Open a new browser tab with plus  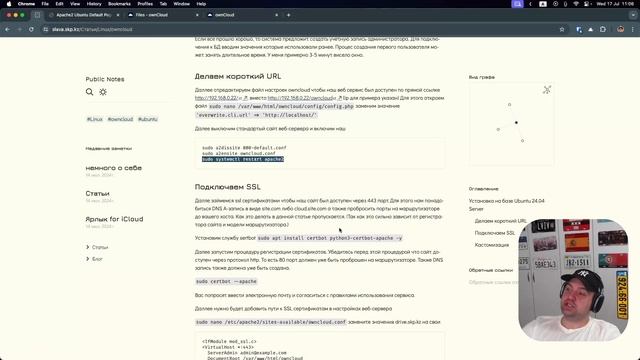click(x=289, y=15)
